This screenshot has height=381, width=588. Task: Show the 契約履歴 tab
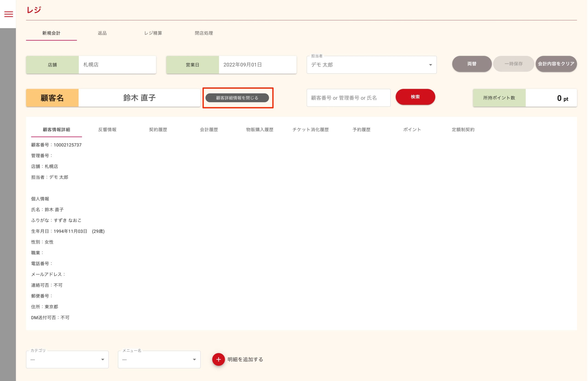158,130
